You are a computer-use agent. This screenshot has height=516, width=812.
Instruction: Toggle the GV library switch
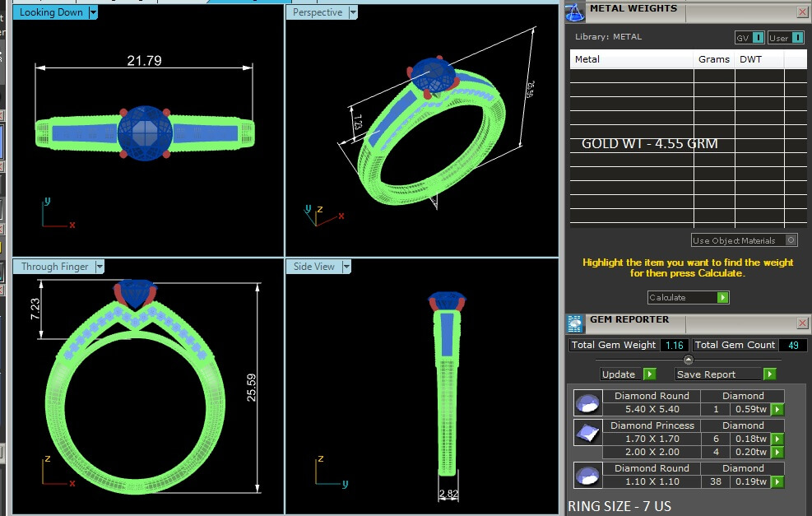tap(749, 38)
